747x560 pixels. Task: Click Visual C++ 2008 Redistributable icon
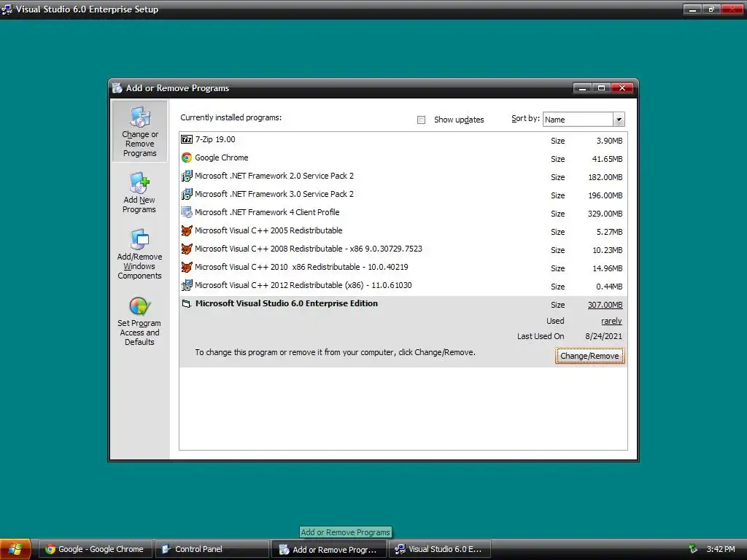coord(187,249)
